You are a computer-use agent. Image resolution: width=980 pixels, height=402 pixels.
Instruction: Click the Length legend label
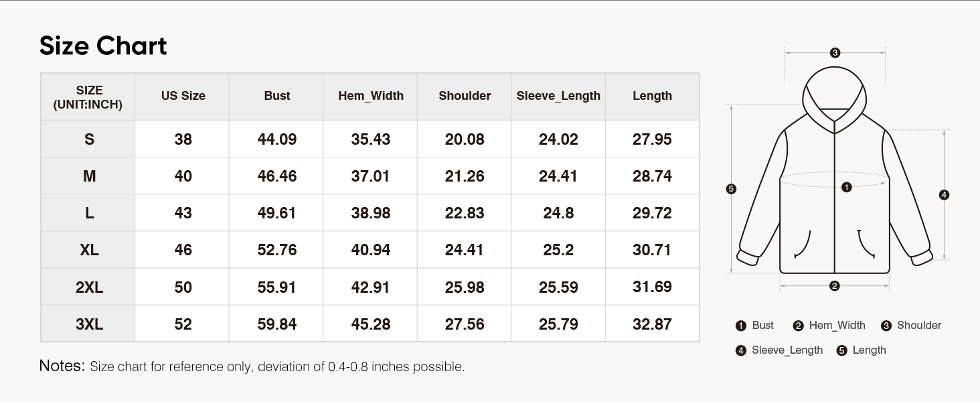869,350
